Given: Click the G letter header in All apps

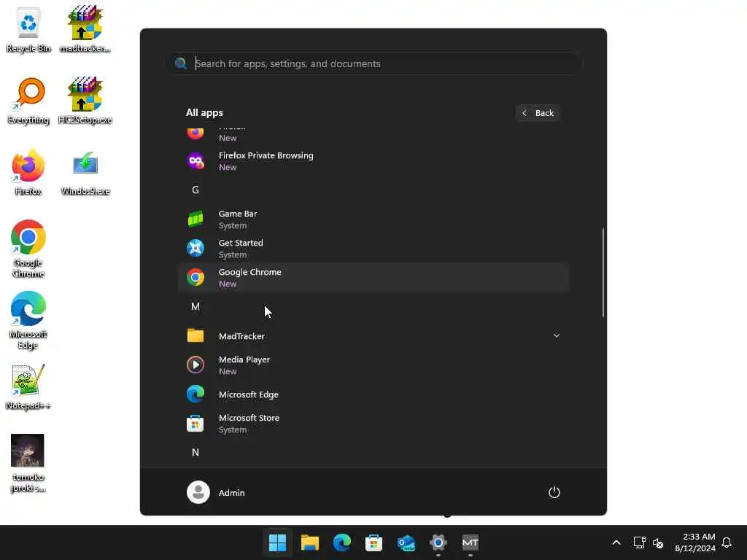Looking at the screenshot, I should tap(196, 190).
